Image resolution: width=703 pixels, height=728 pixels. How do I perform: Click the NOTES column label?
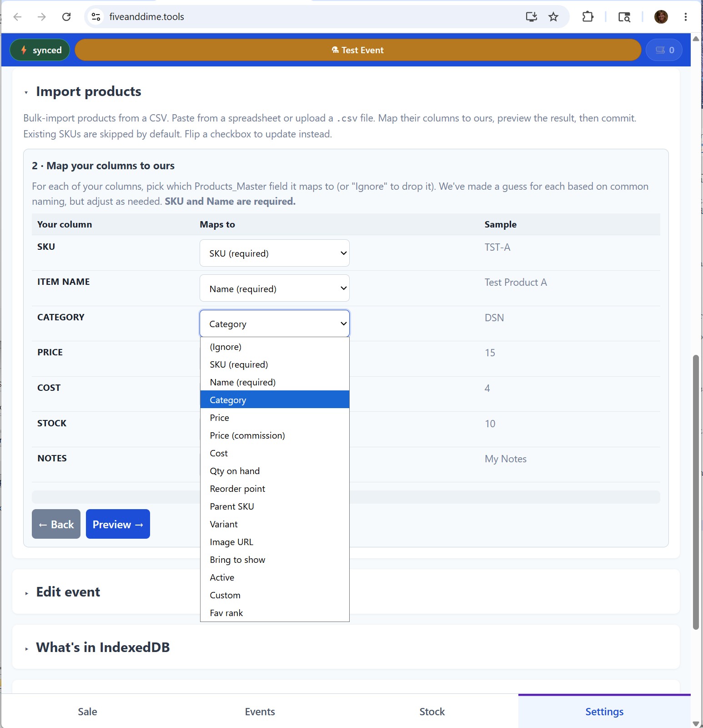pyautogui.click(x=52, y=458)
